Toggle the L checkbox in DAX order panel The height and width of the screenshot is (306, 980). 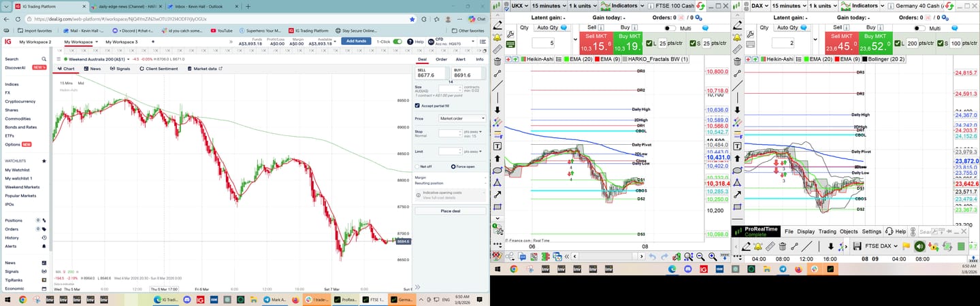[x=898, y=44]
